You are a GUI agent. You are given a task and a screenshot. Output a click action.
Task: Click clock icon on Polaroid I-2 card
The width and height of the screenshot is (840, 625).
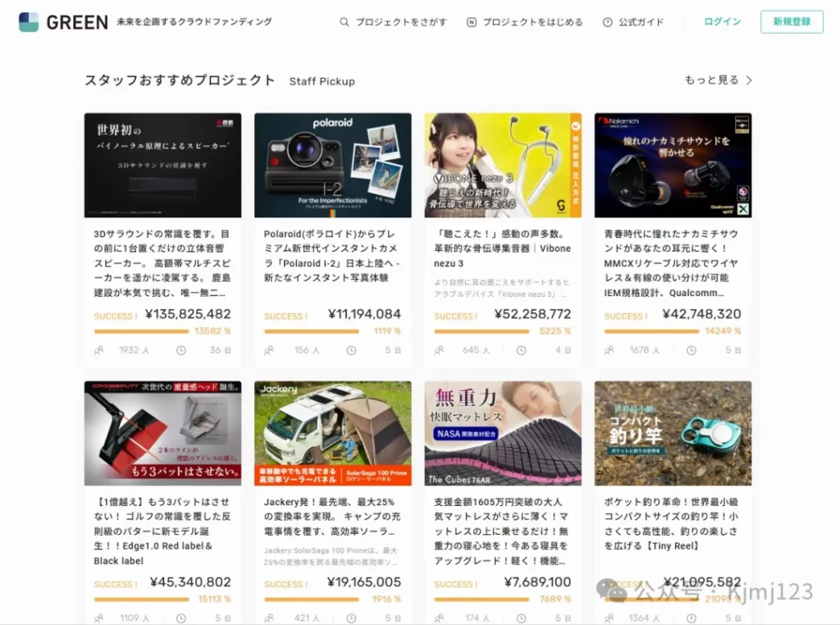coord(351,350)
